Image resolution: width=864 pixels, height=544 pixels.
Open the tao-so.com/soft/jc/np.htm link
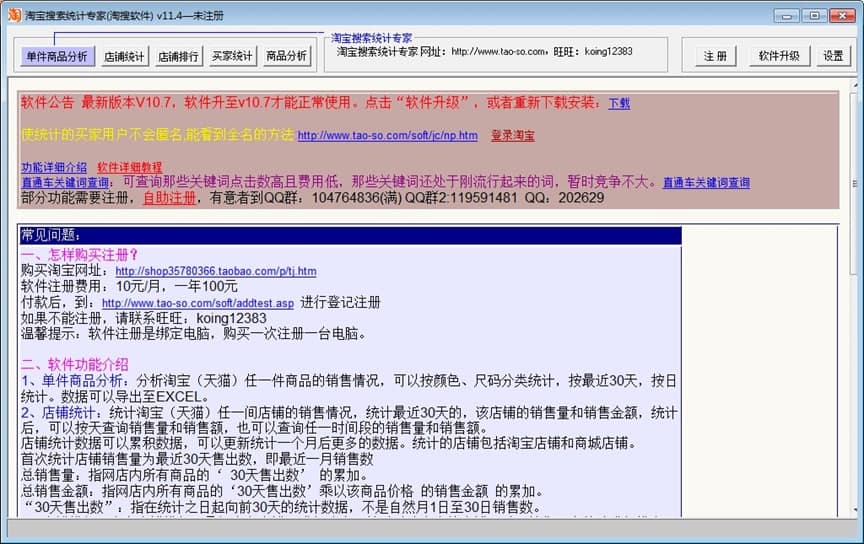(387, 136)
